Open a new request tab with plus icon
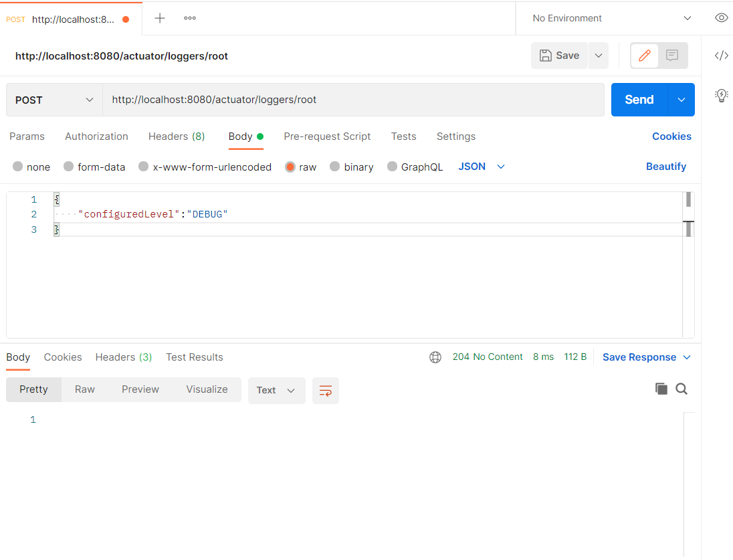The height and width of the screenshot is (560, 733). click(160, 18)
